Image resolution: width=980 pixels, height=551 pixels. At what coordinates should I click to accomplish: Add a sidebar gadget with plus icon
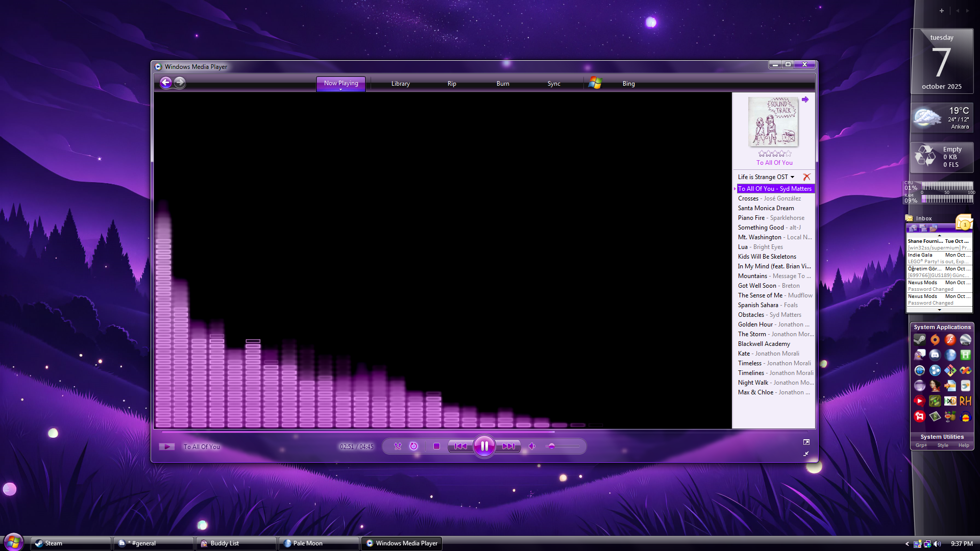point(942,11)
